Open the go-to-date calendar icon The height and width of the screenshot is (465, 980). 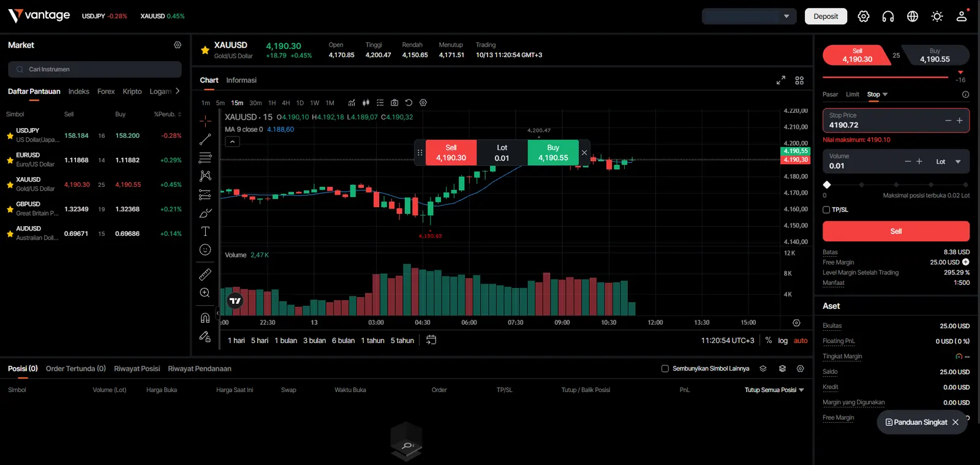[x=431, y=340]
